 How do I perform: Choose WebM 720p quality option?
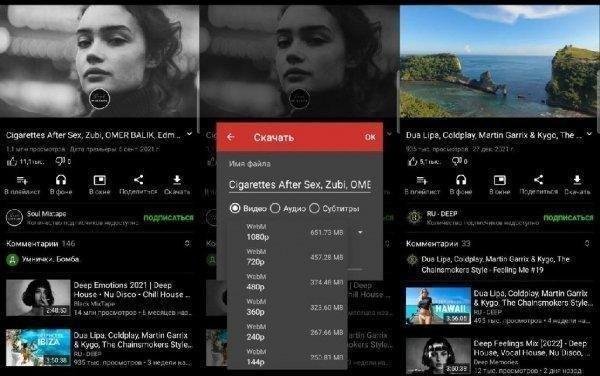click(287, 257)
